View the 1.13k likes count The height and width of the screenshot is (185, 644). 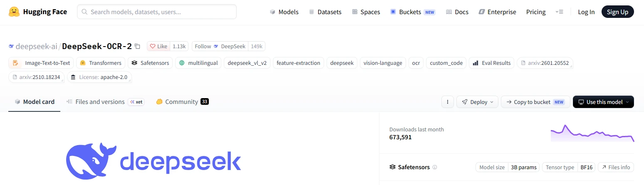[x=179, y=46]
